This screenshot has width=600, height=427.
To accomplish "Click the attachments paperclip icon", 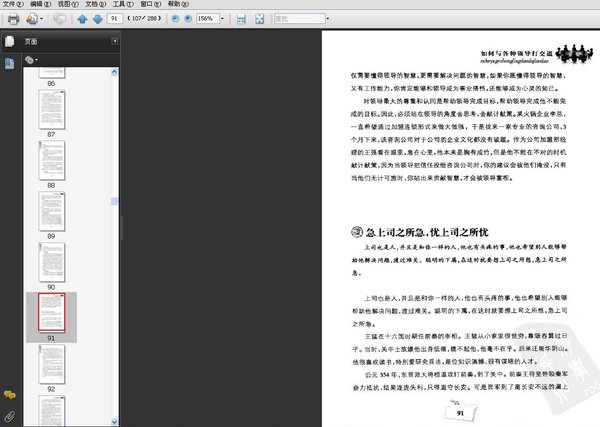I will [10, 417].
